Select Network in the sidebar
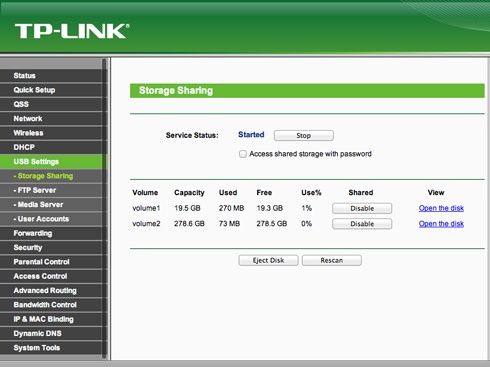Image resolution: width=490 pixels, height=367 pixels. pos(51,119)
